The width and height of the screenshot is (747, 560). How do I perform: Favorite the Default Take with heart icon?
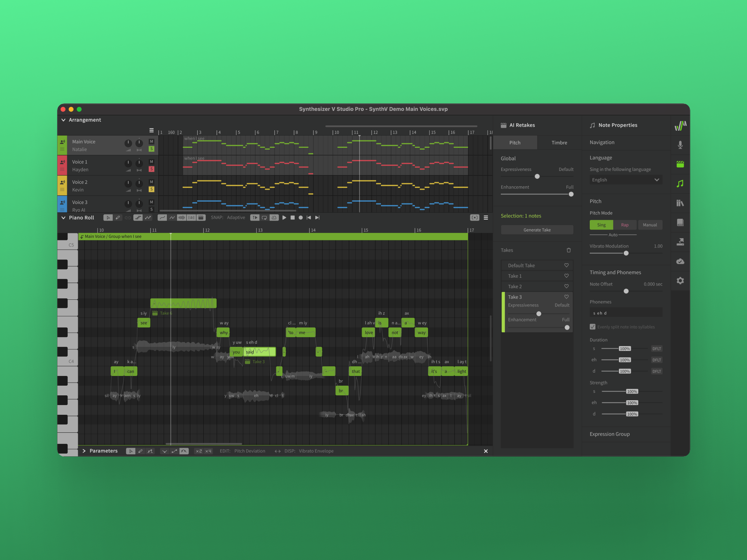coord(566,265)
